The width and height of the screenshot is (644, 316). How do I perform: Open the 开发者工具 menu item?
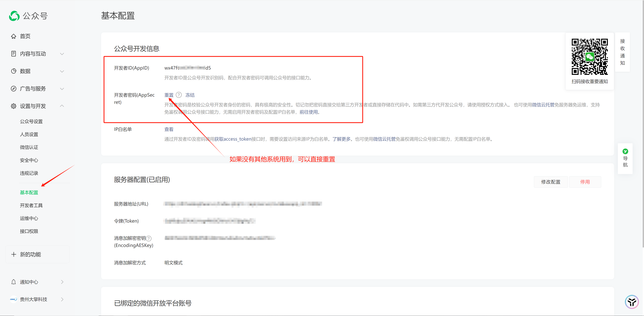[x=31, y=205]
